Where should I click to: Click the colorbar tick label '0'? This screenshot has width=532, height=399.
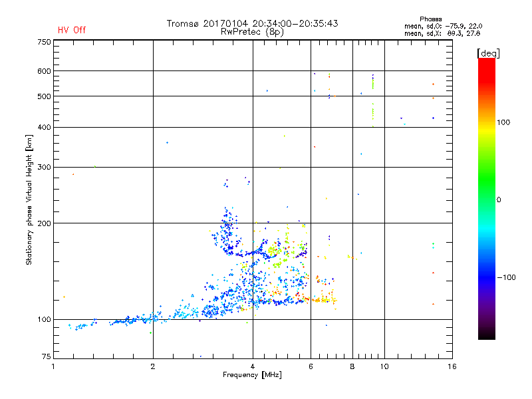[499, 200]
